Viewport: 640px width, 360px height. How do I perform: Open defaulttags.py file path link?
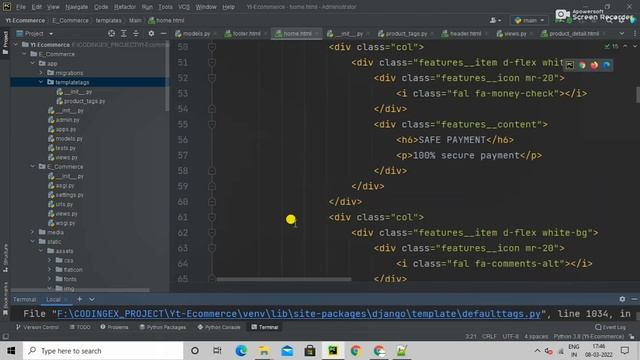[x=299, y=314]
